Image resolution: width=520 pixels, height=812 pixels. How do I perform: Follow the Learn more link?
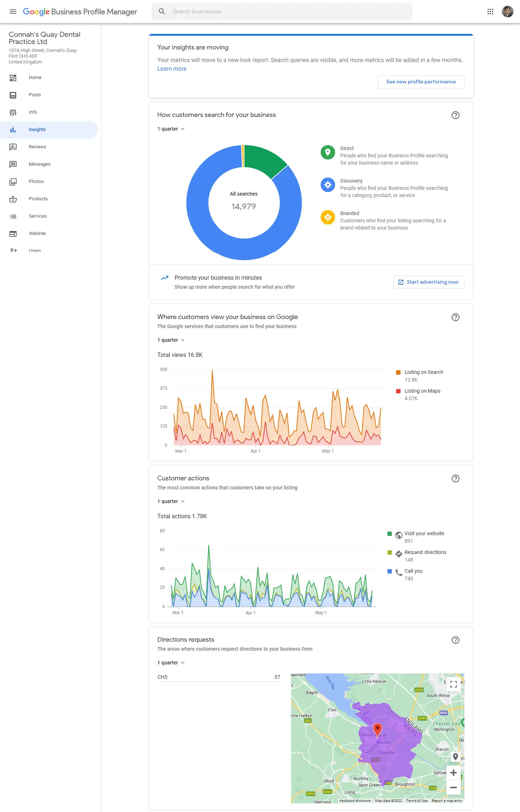(172, 69)
